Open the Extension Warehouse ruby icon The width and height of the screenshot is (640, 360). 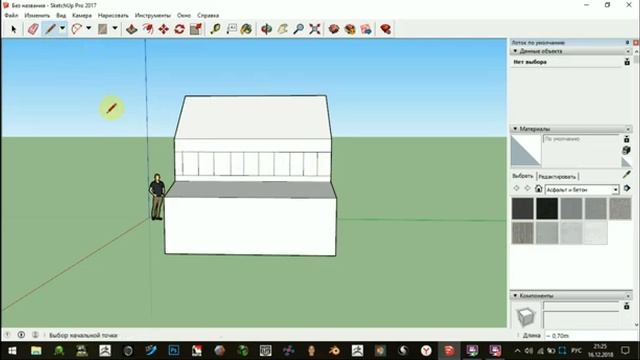pyautogui.click(x=386, y=29)
